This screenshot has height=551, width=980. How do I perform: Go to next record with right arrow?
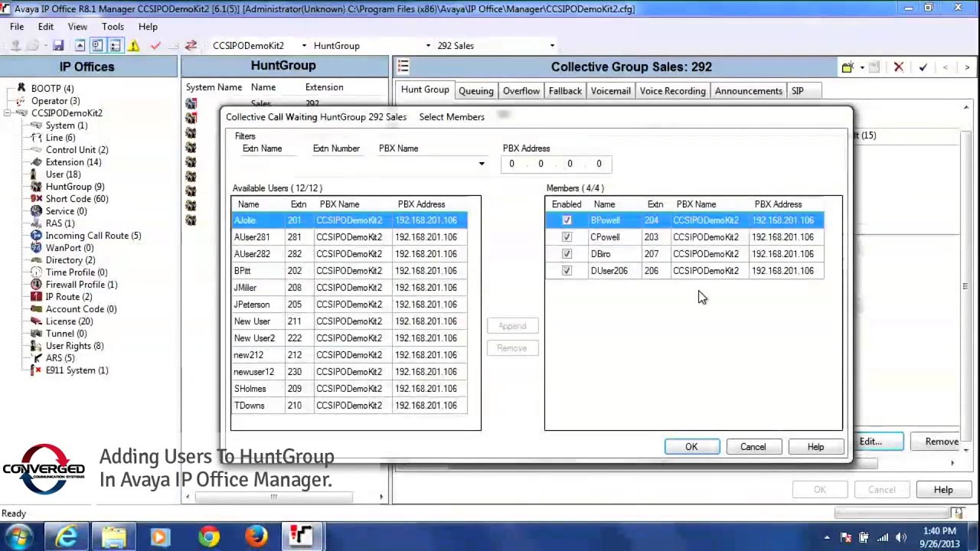point(967,67)
